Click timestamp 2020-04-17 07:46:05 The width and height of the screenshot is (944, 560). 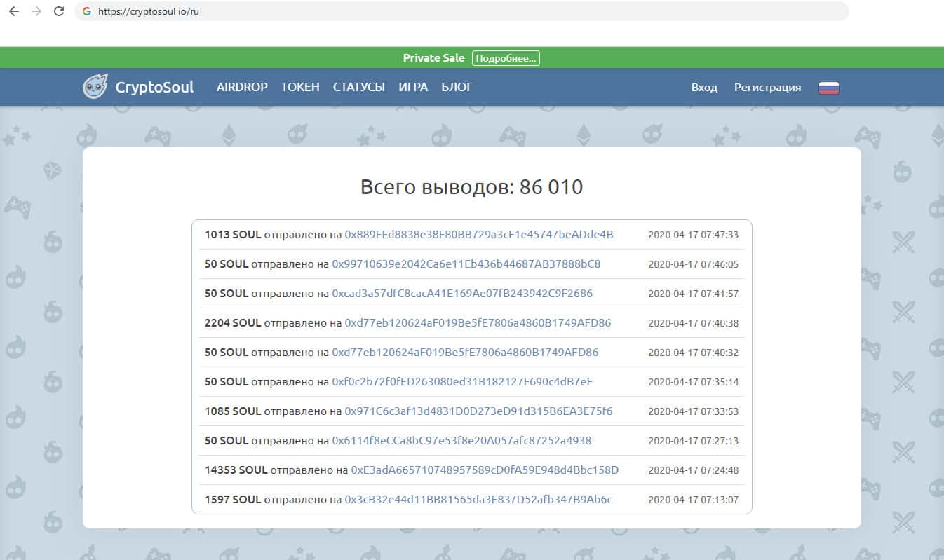coord(693,265)
